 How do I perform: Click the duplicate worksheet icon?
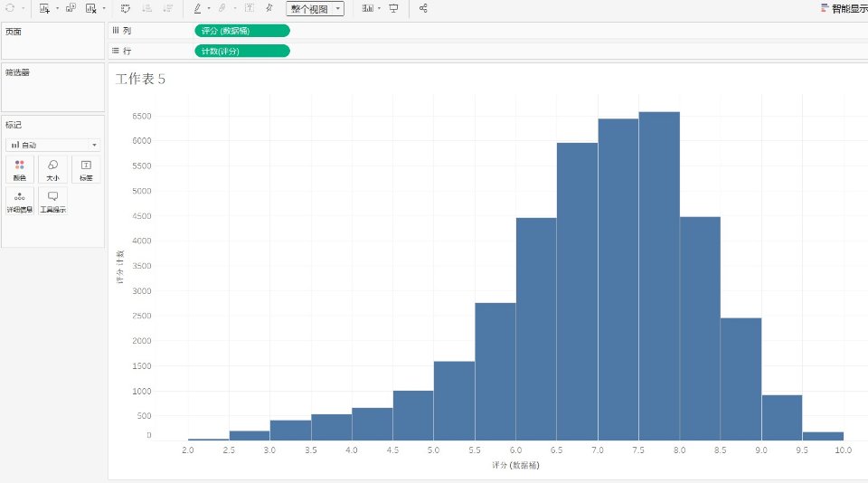tap(71, 8)
